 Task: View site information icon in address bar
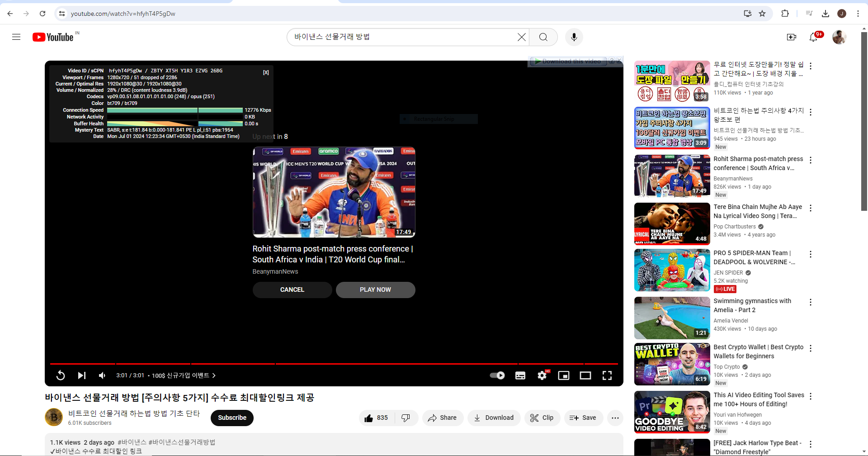(x=62, y=14)
